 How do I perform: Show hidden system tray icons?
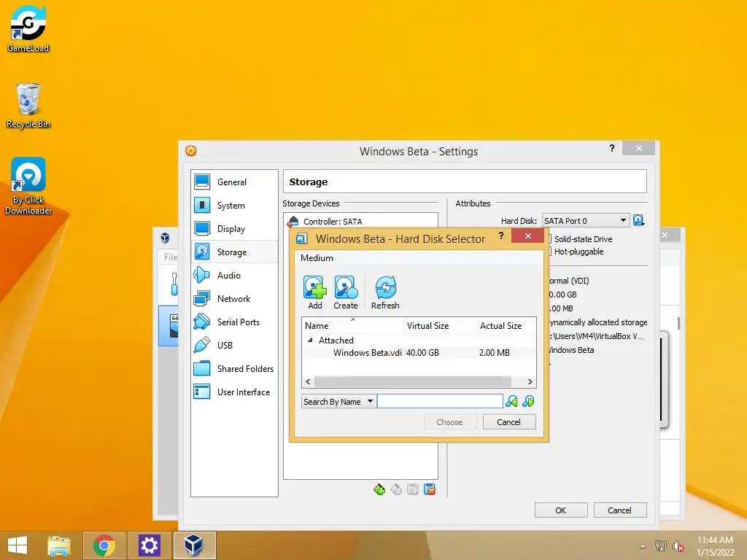pyautogui.click(x=643, y=546)
